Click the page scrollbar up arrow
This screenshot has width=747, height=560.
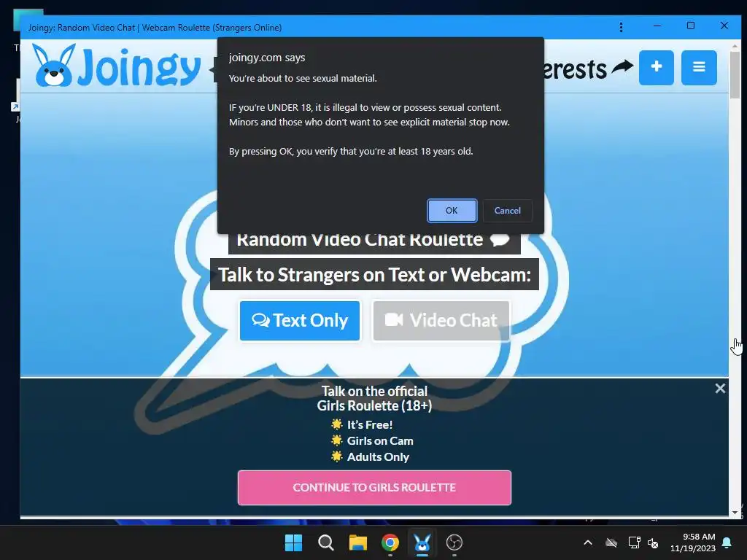click(x=735, y=46)
